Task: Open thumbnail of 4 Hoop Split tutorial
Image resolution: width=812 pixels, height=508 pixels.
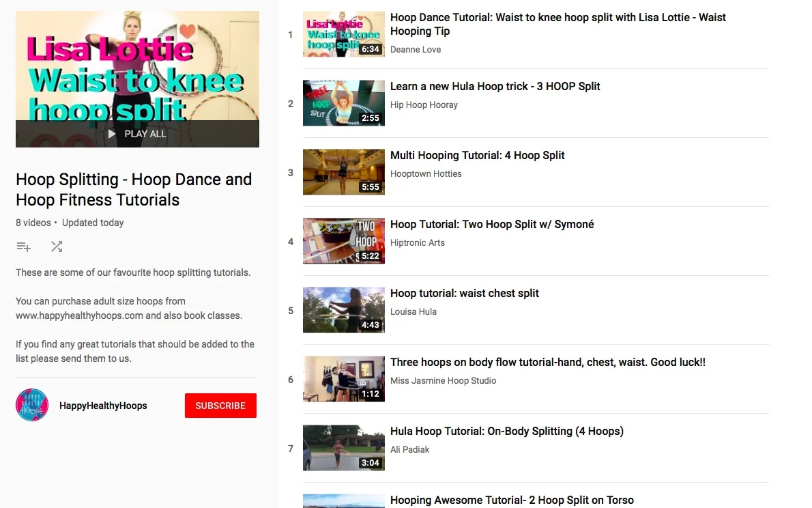Action: click(344, 172)
